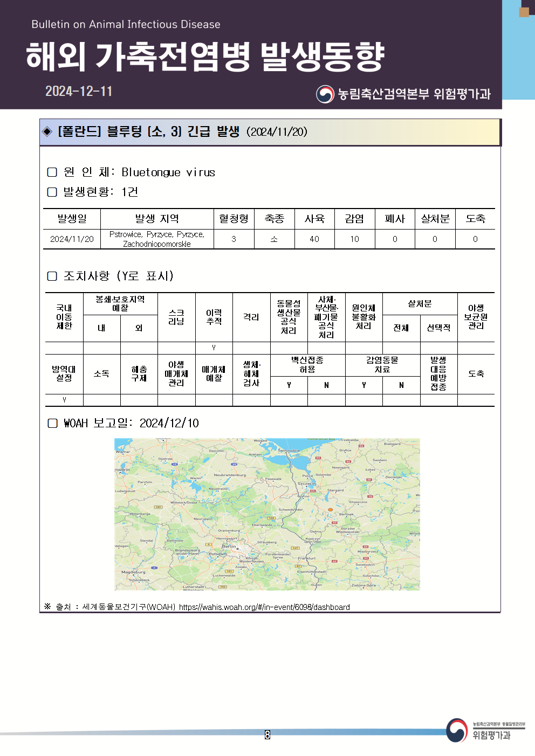Click the orange outbreak marker on map
Image resolution: width=535 pixels, height=756 pixels.
[x=331, y=509]
